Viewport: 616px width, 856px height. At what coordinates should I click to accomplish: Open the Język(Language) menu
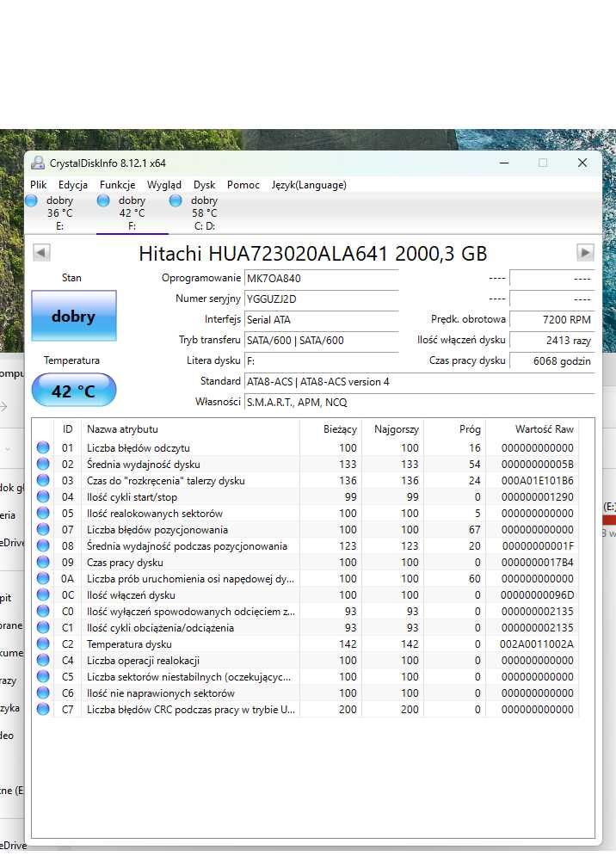[309, 184]
